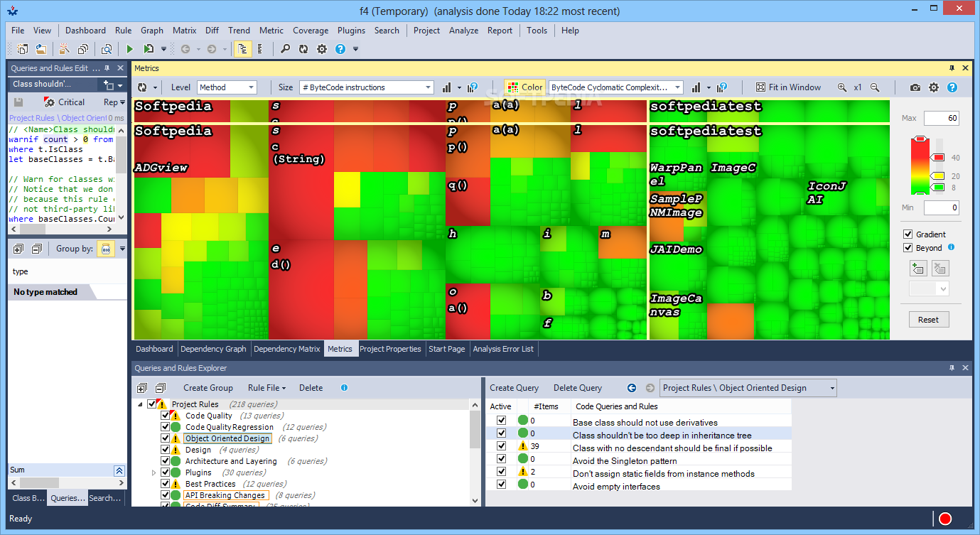
Task: Take a snapshot with the camera icon
Action: click(x=915, y=87)
